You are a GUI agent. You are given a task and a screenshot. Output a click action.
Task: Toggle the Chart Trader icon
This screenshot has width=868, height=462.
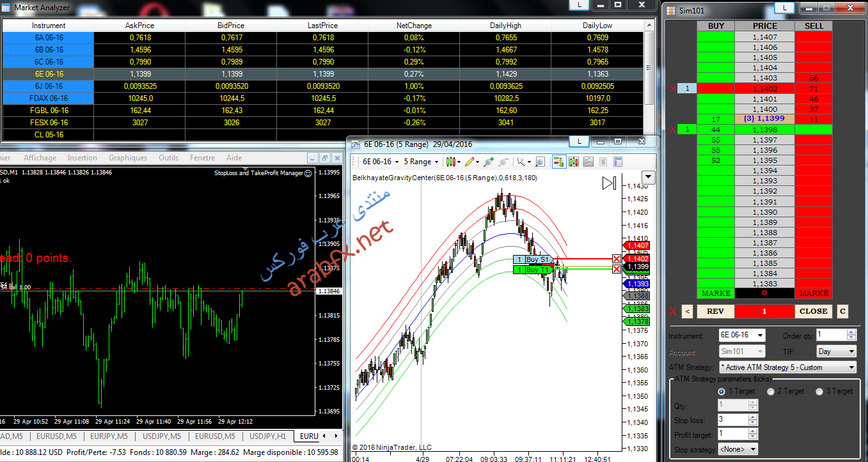click(x=558, y=162)
